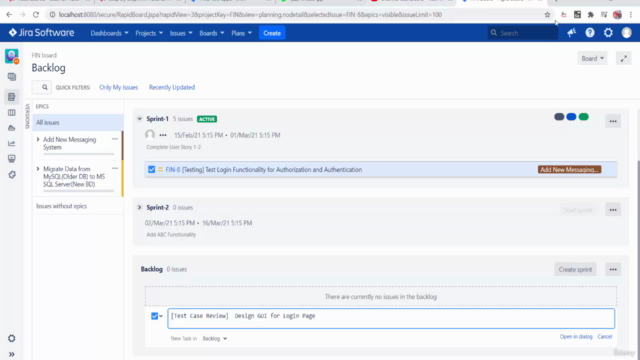
Task: Open the feedback megaphone icon
Action: point(571,33)
